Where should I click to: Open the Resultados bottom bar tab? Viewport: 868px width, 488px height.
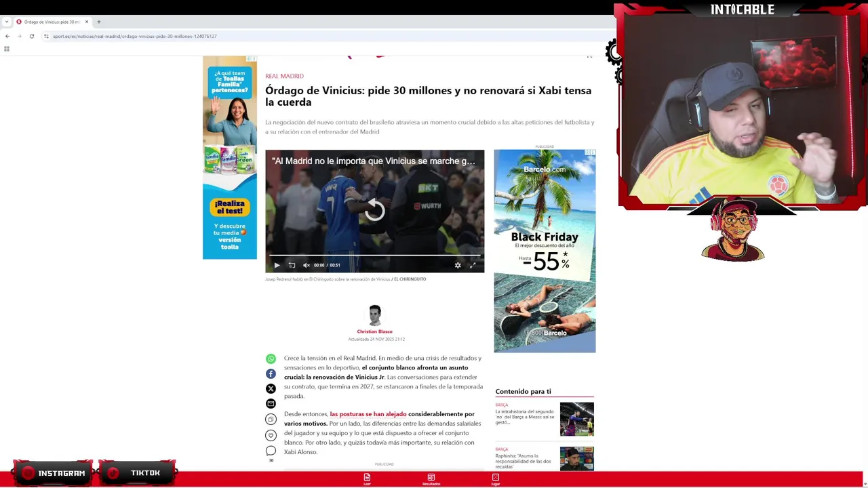pos(431,479)
